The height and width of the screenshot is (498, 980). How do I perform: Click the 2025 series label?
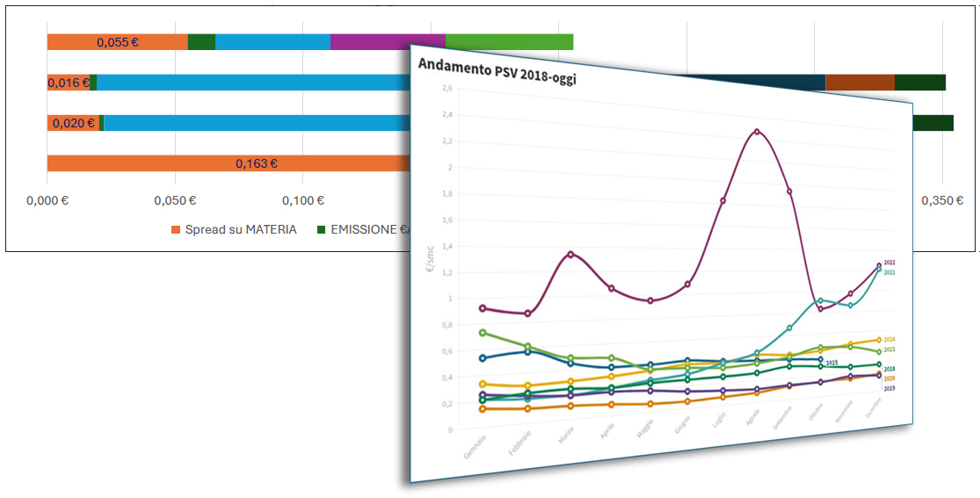tap(831, 362)
